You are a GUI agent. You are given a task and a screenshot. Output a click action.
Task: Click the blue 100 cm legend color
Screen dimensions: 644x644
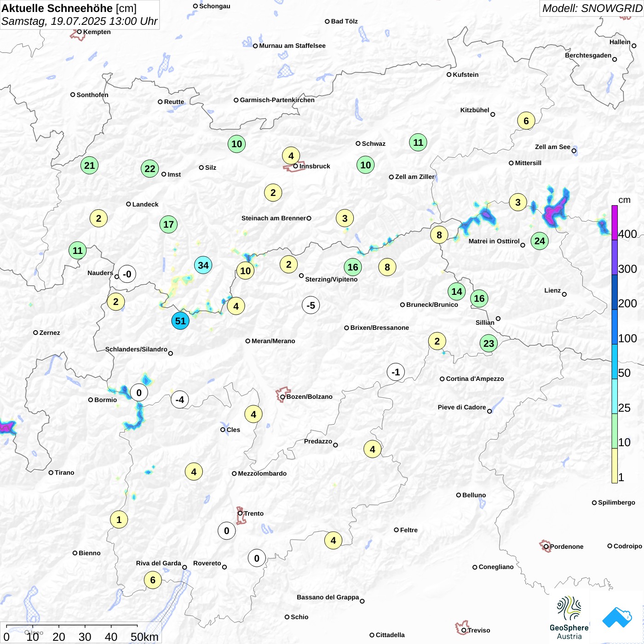[x=615, y=327]
